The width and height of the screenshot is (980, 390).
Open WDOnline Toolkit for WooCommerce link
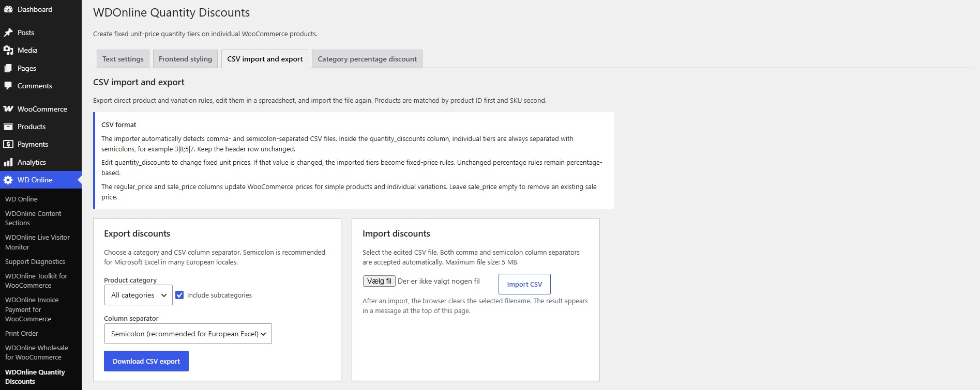(x=36, y=280)
